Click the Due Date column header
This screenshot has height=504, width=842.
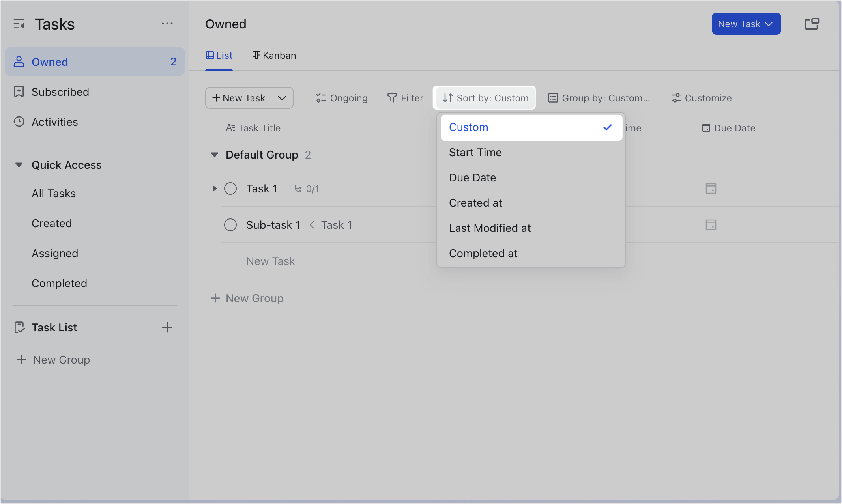coord(729,128)
